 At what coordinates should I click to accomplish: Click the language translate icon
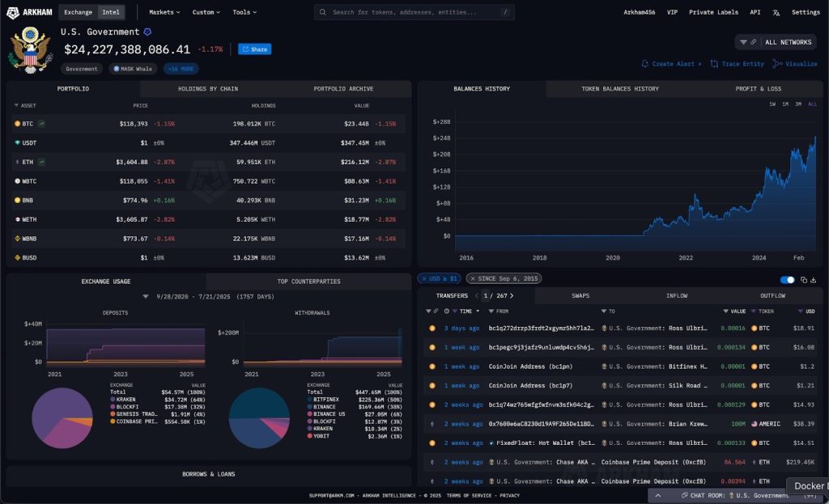coord(776,13)
